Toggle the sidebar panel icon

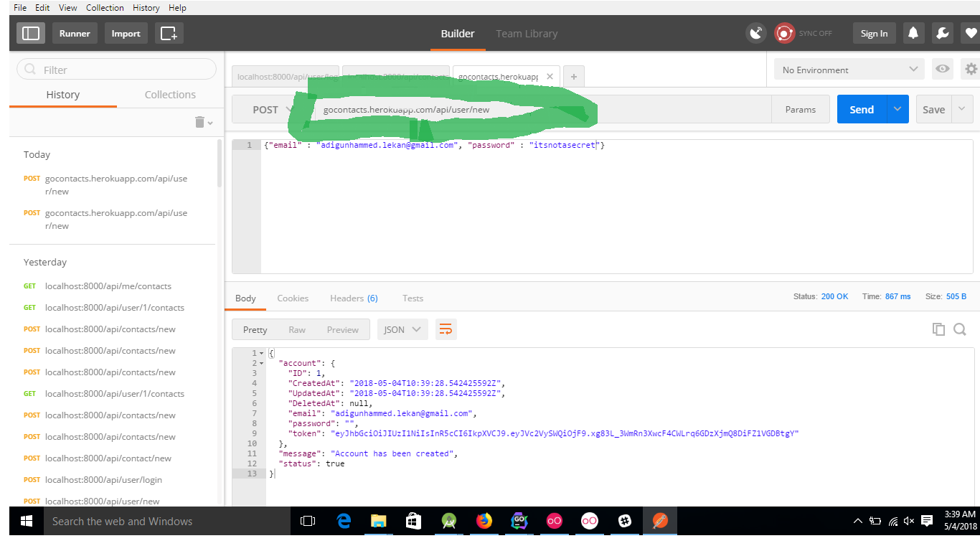pyautogui.click(x=31, y=33)
